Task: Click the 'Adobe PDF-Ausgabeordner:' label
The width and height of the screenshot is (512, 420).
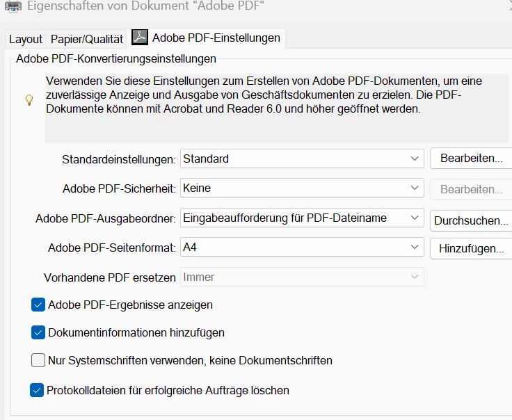Action: pyautogui.click(x=106, y=218)
